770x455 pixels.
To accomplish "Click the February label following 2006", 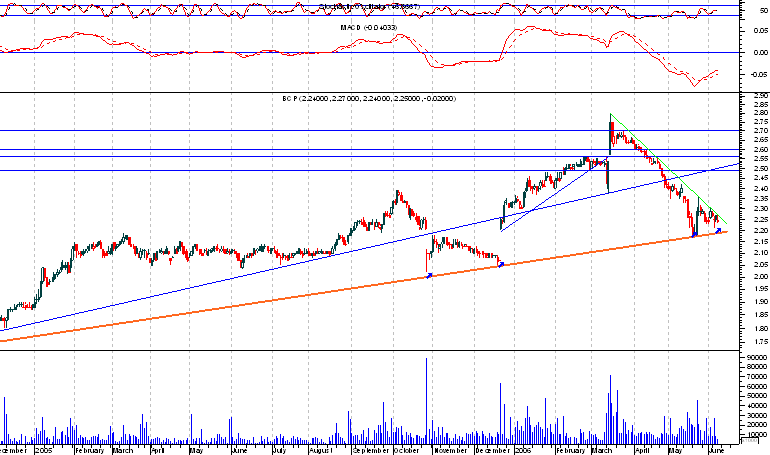I will click(571, 450).
